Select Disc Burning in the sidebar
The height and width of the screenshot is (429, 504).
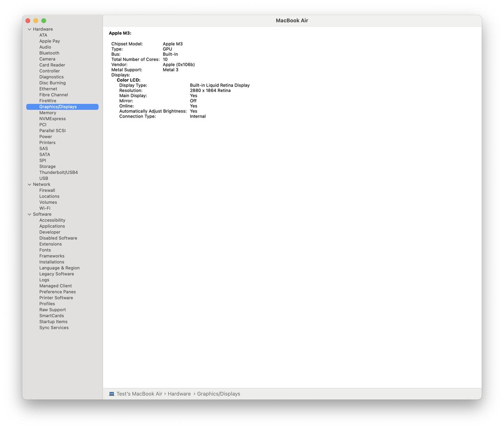tap(52, 83)
